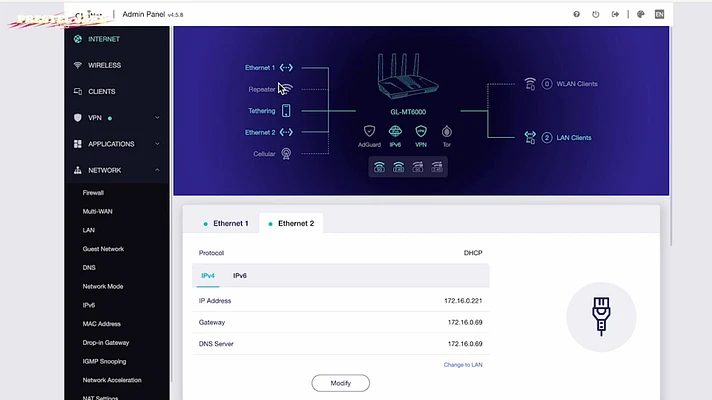Expand the VPN sidebar section chevron
This screenshot has width=712, height=400.
click(x=157, y=118)
